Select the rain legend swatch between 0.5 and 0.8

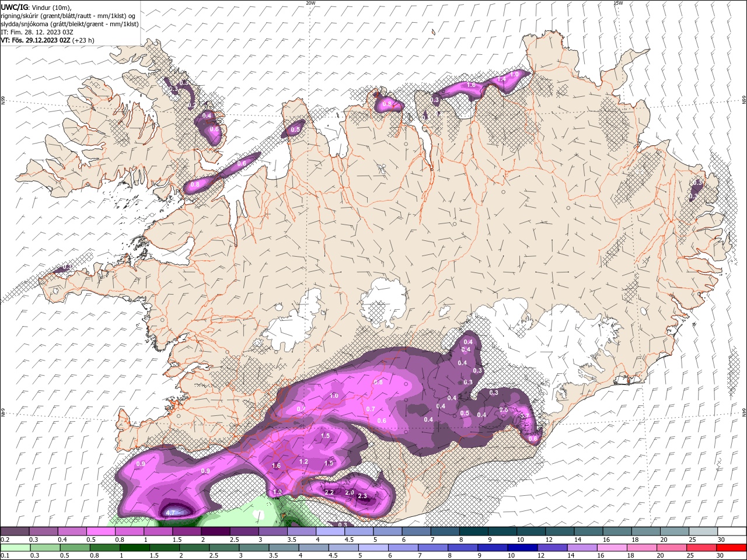click(75, 548)
